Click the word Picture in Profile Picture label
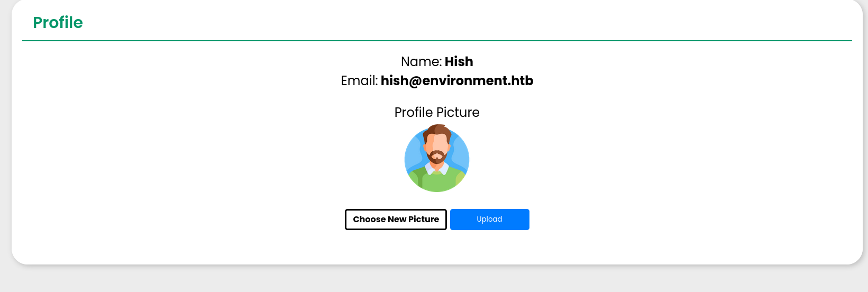The height and width of the screenshot is (292, 868). [458, 113]
